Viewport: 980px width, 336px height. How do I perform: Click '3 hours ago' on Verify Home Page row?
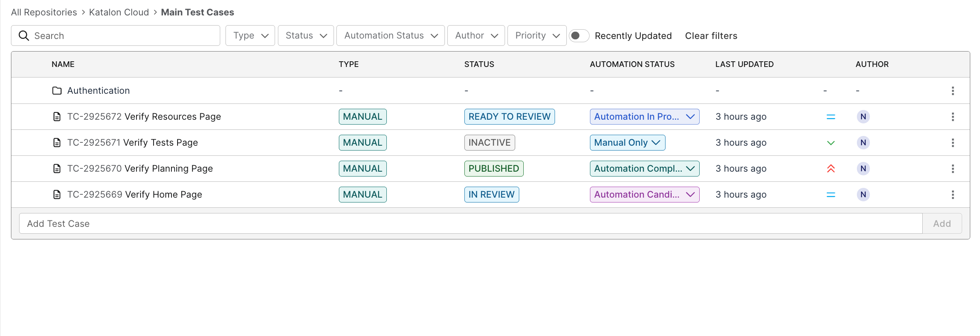[741, 195]
